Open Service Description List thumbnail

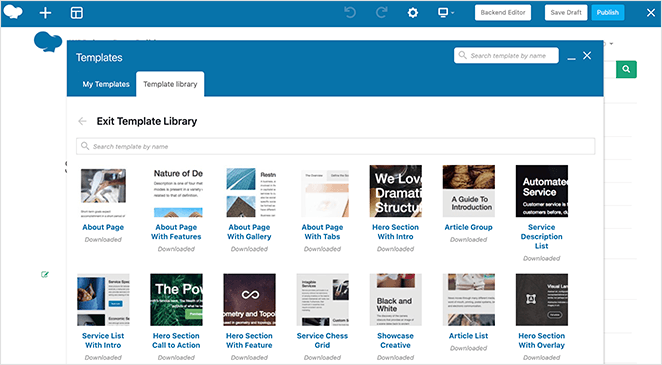click(x=542, y=191)
